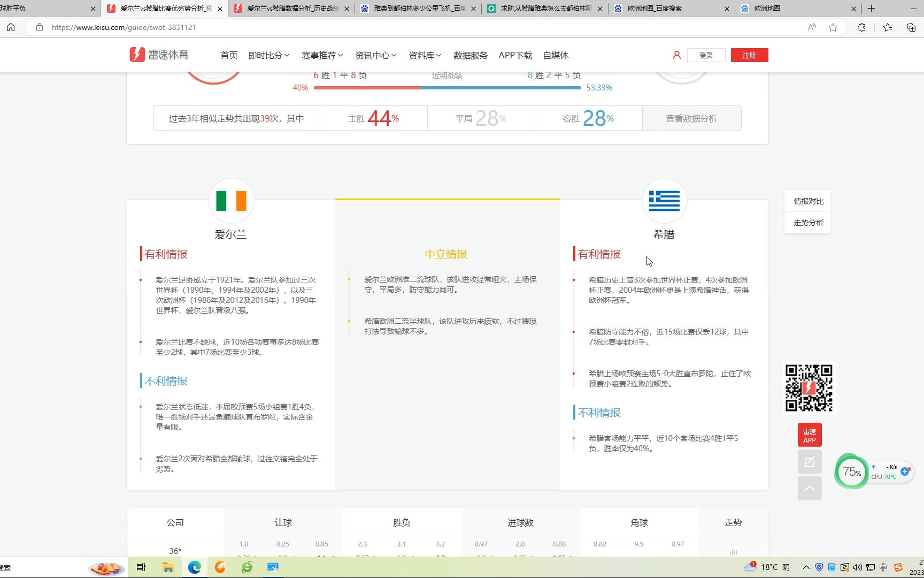Click the feedback edit icon
This screenshot has width=924, height=578.
pos(810,462)
